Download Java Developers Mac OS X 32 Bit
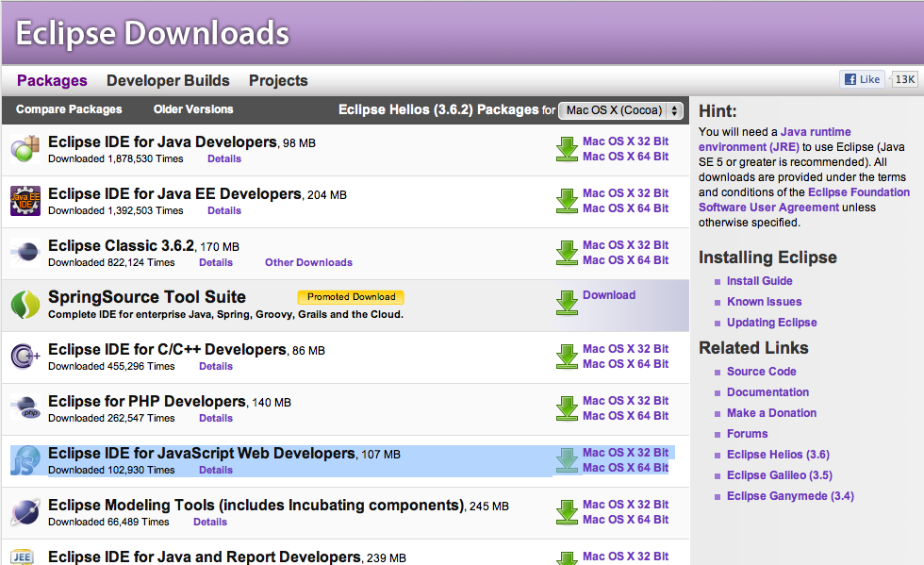 pos(625,141)
